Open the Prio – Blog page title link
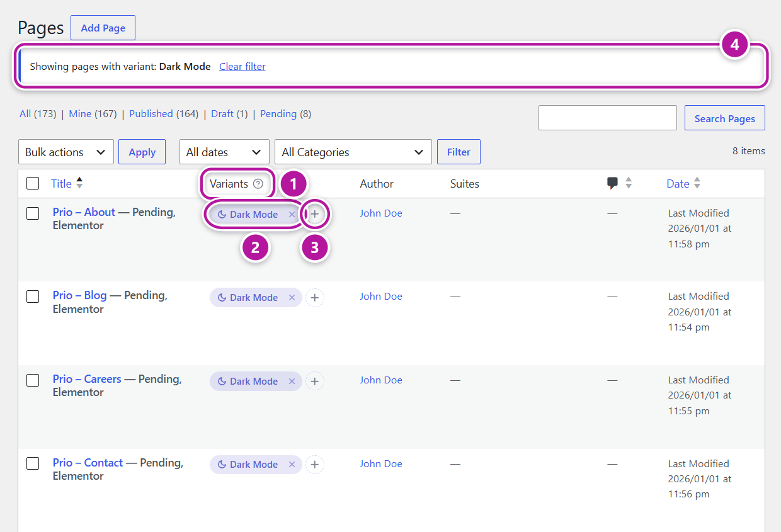Image resolution: width=781 pixels, height=532 pixels. point(79,295)
